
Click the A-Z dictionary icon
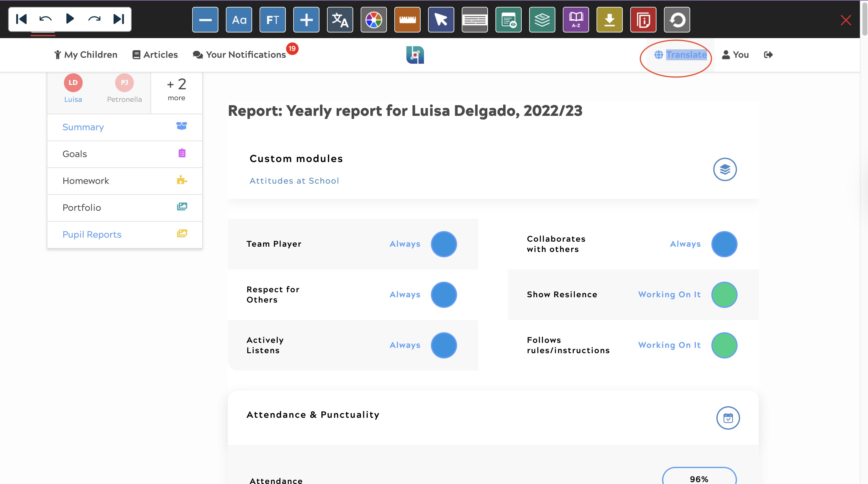pyautogui.click(x=576, y=20)
